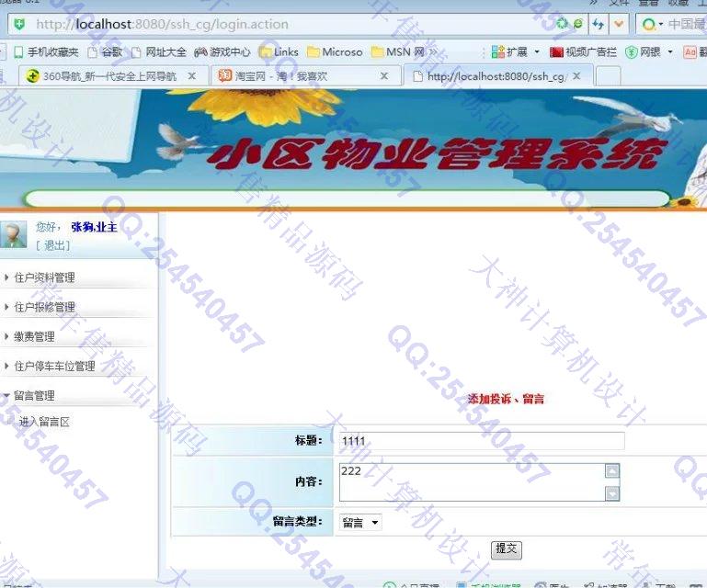Click the green security shield icon in address bar

21,24
